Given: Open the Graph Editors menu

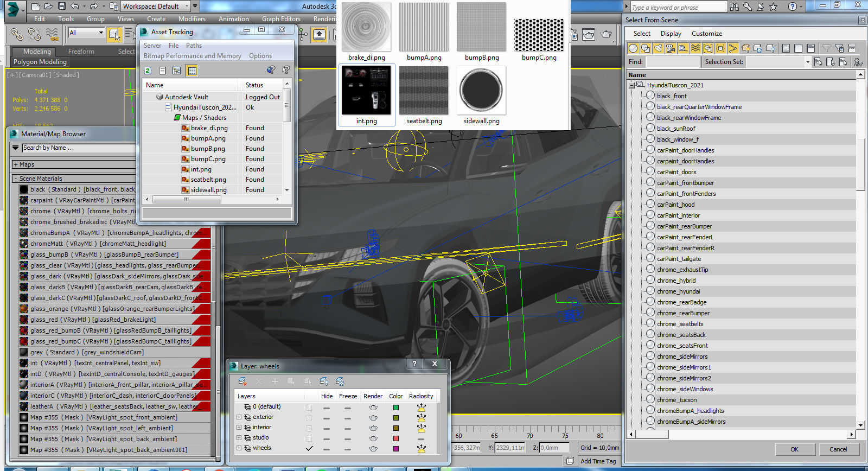Looking at the screenshot, I should 281,19.
